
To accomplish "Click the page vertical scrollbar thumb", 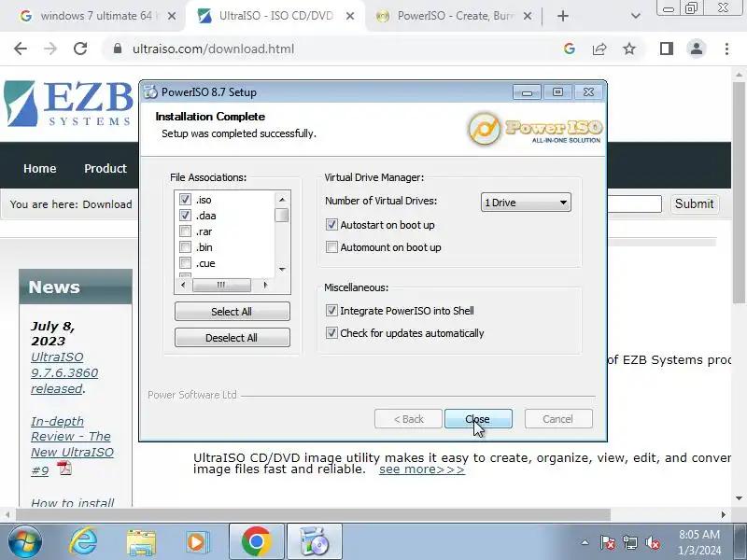I will pos(739,193).
